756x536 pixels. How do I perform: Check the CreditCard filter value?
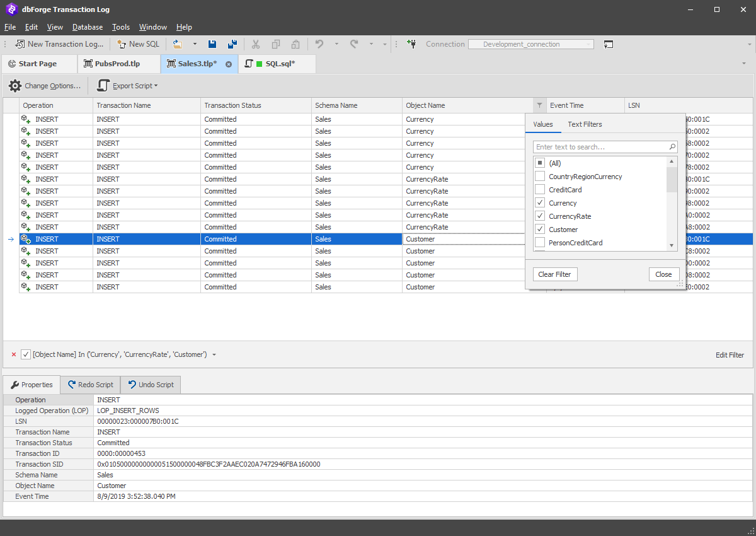(x=540, y=190)
